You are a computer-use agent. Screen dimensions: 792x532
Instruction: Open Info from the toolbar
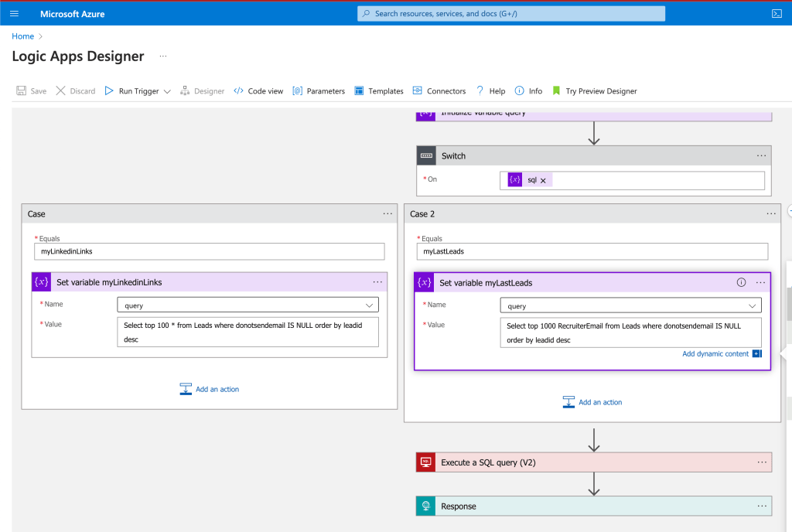pyautogui.click(x=528, y=90)
